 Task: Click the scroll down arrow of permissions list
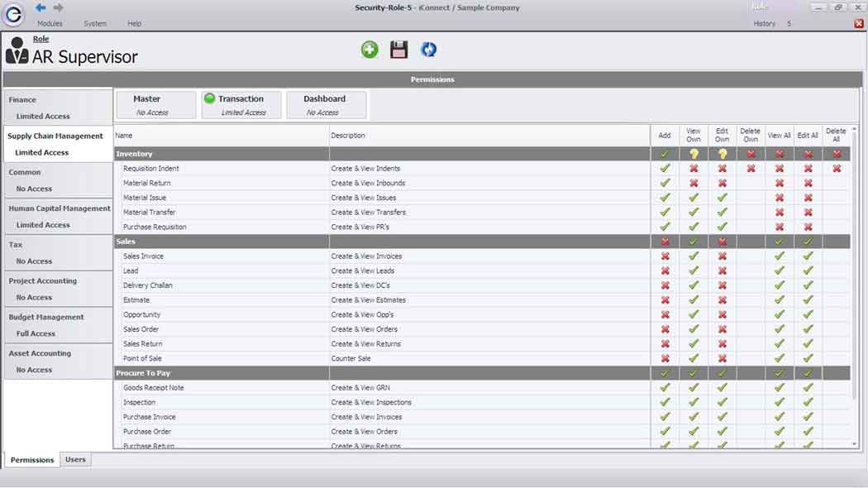(855, 444)
